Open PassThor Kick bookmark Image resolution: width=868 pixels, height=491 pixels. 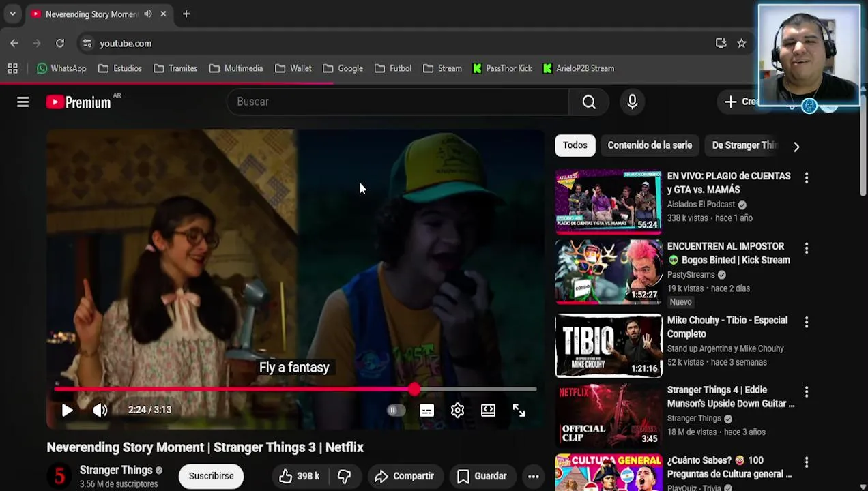pyautogui.click(x=502, y=68)
